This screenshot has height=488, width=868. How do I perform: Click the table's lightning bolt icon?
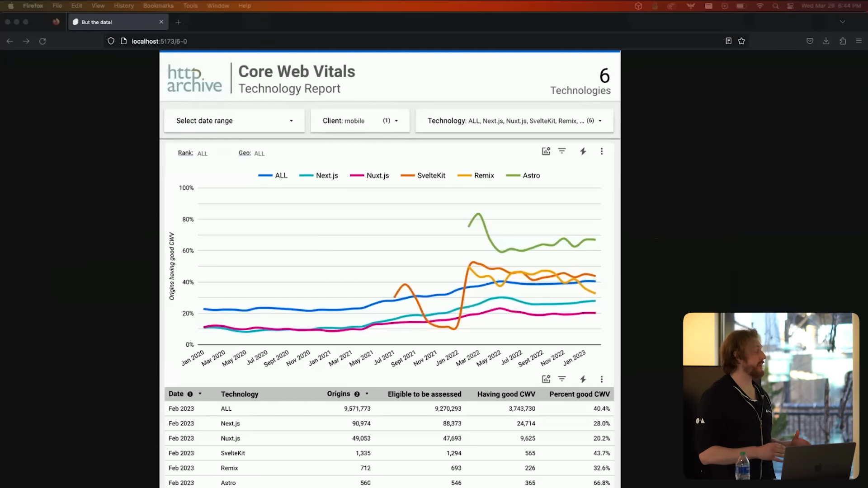coord(583,379)
